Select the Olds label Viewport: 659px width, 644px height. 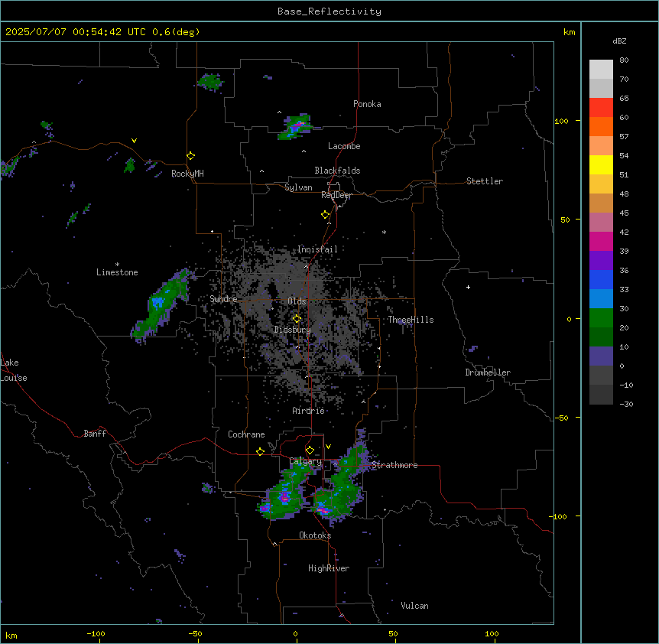coord(297,301)
